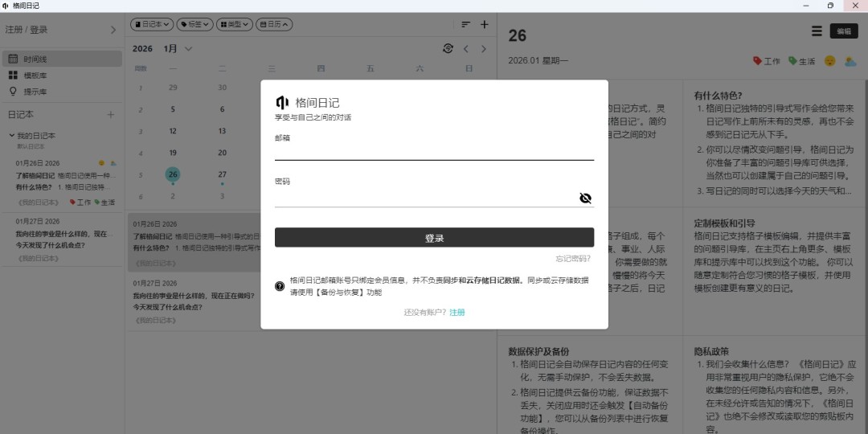This screenshot has height=434, width=868.
Task: Add a new notebook with 日记本 plus
Action: [x=110, y=115]
